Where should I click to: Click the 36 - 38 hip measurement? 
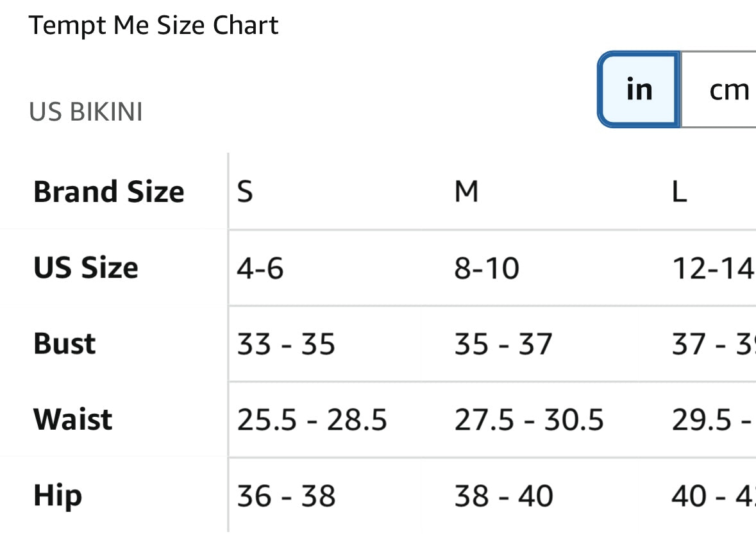pos(286,495)
